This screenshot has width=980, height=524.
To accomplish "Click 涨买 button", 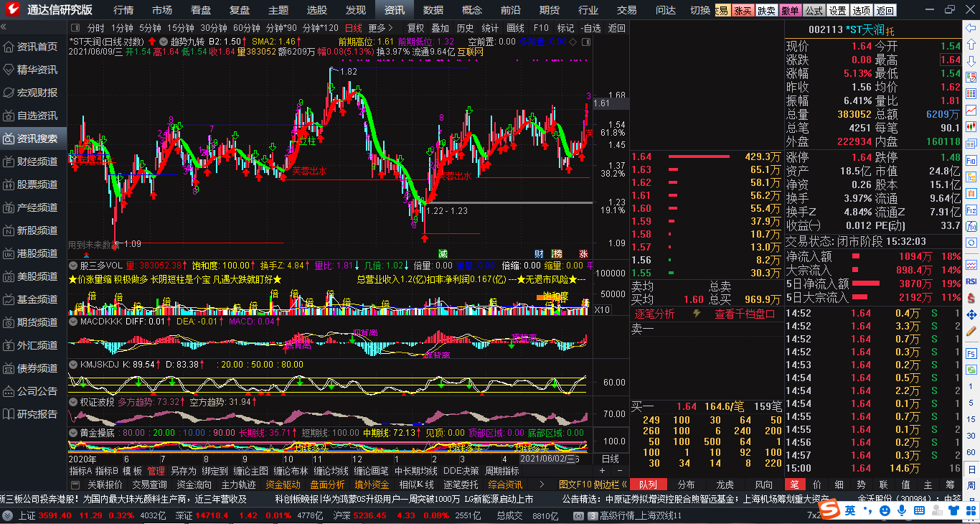I will (743, 10).
